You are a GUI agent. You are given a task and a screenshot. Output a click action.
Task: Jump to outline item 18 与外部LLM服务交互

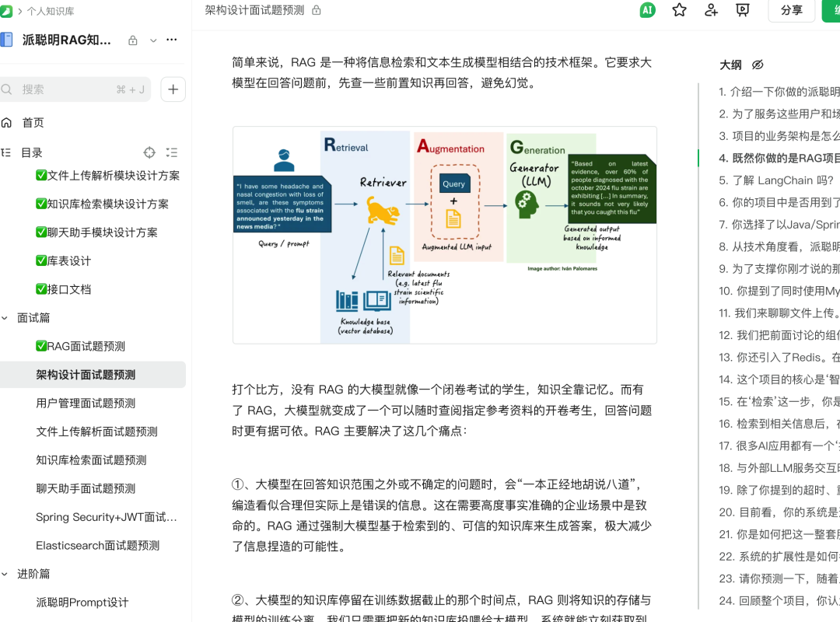[x=779, y=468]
